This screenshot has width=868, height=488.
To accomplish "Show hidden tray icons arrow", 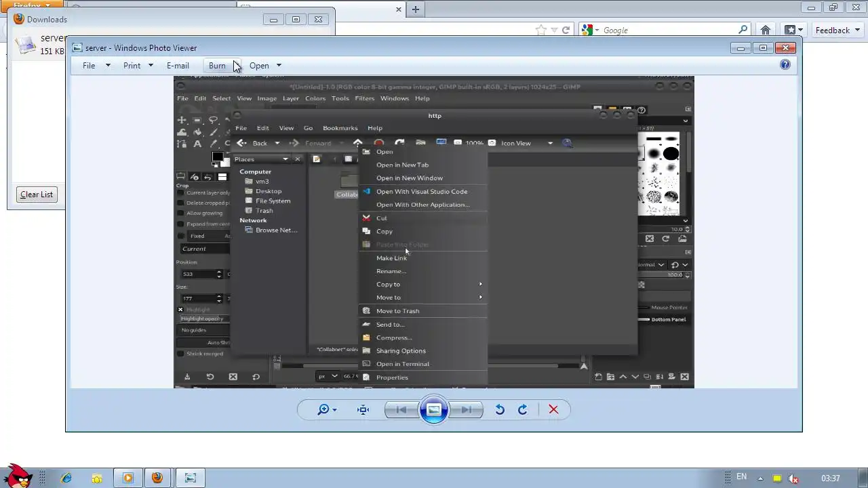I will tap(760, 478).
